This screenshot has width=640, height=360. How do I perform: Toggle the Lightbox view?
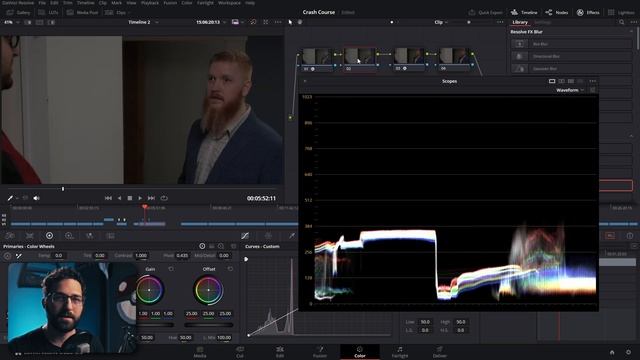621,13
